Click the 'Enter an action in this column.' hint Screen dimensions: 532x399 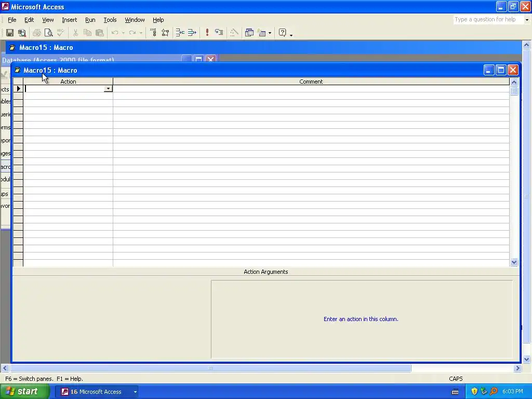pos(361,319)
